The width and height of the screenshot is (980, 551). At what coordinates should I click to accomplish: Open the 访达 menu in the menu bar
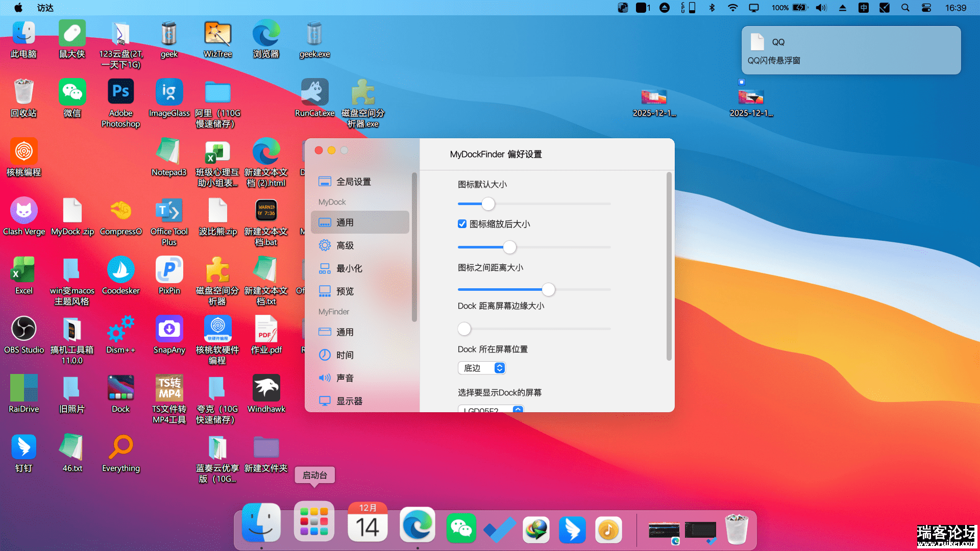[x=45, y=8]
